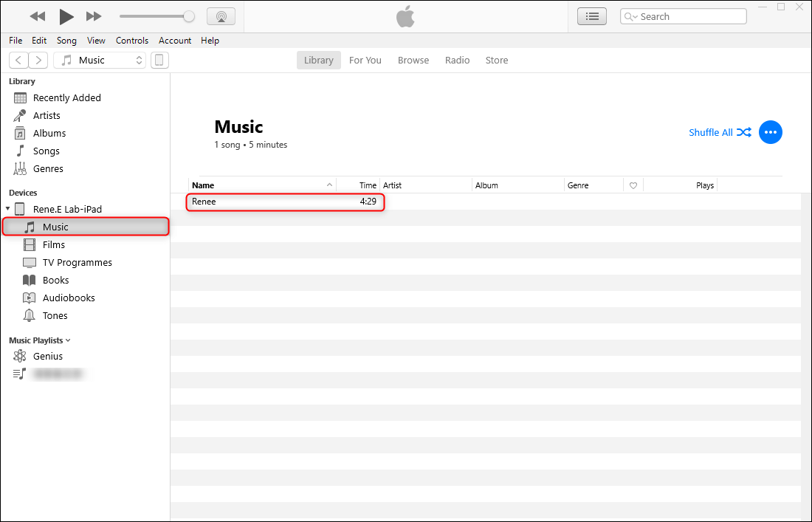Switch to the Radio tab
This screenshot has height=522, width=812.
click(457, 60)
